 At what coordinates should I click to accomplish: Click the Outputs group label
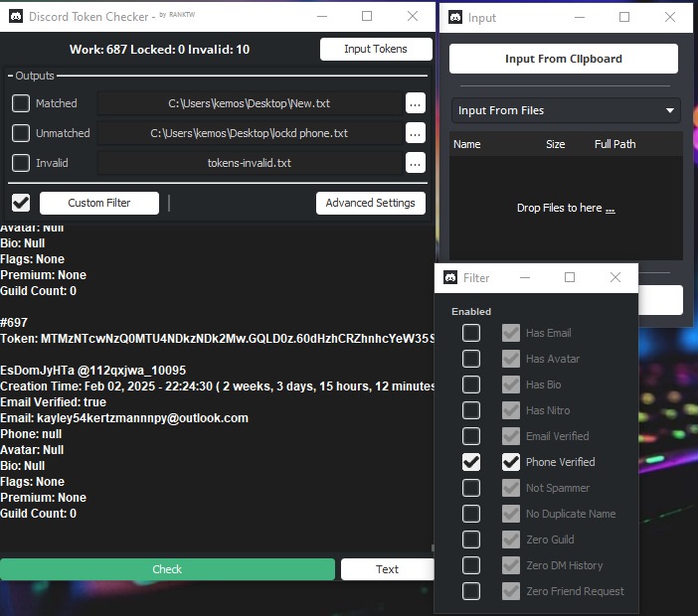pyautogui.click(x=34, y=76)
